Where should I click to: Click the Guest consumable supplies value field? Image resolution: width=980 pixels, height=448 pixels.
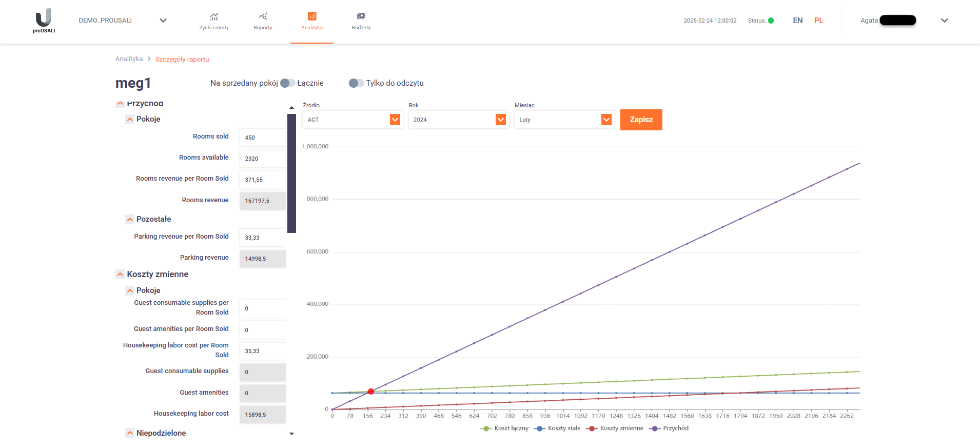(263, 372)
